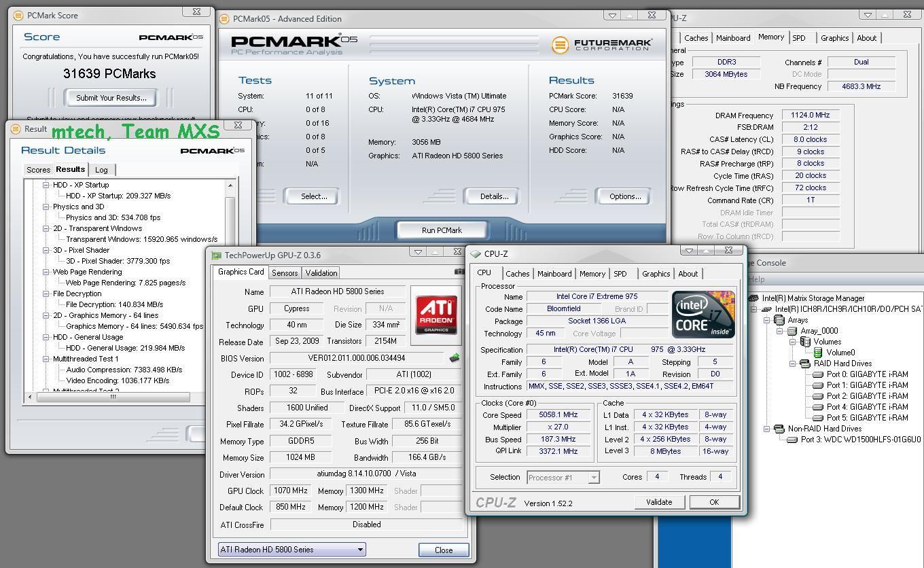The height and width of the screenshot is (568, 924).
Task: Collapse the Non-RAID Hard Drives node
Action: coord(766,429)
